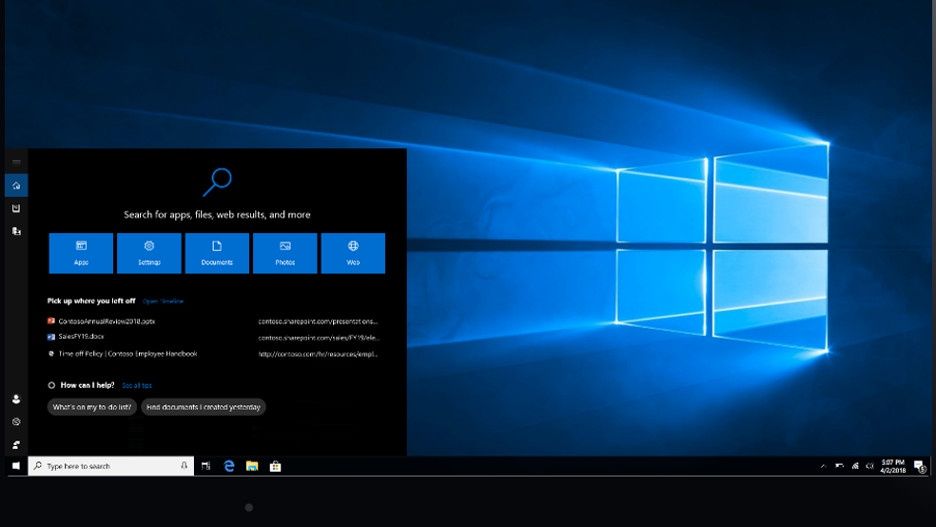The width and height of the screenshot is (936, 527).
Task: Expand the hamburger menu in search sidebar
Action: (x=16, y=163)
